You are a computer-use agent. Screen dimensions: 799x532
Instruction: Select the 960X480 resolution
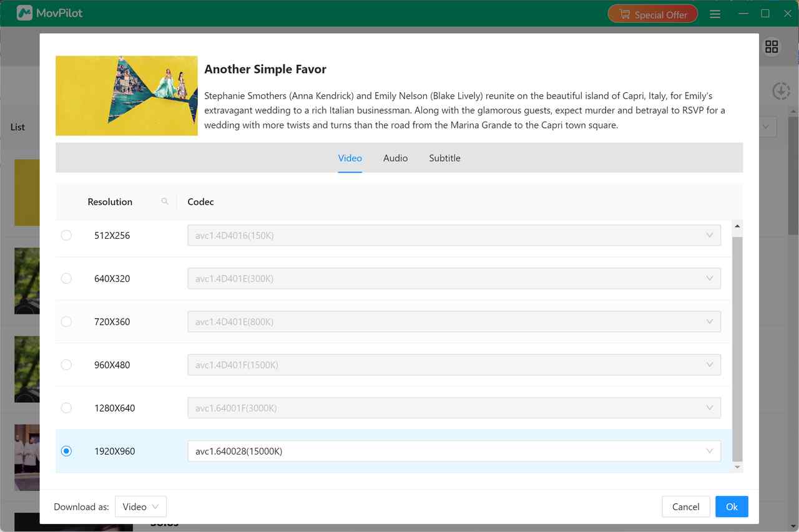point(66,364)
